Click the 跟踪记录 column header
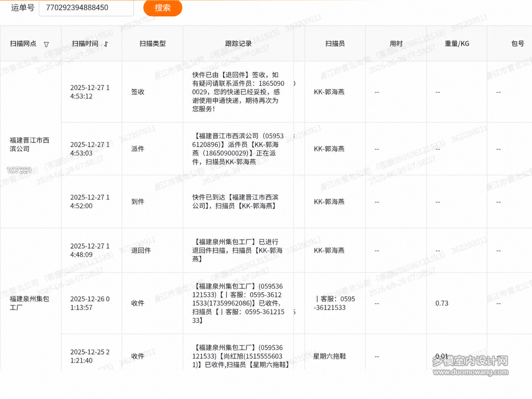 pos(238,44)
